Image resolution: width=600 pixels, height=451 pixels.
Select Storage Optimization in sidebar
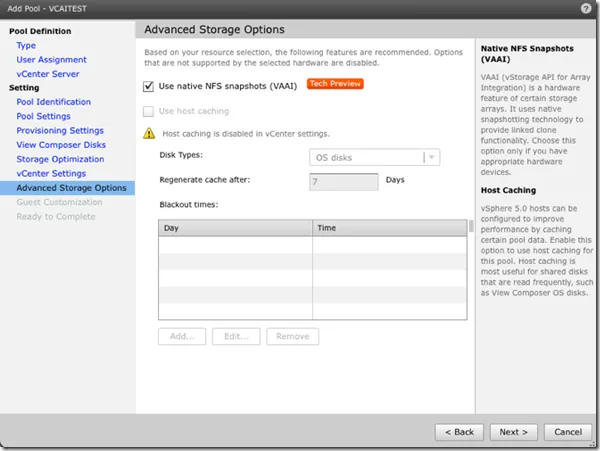pyautogui.click(x=60, y=159)
